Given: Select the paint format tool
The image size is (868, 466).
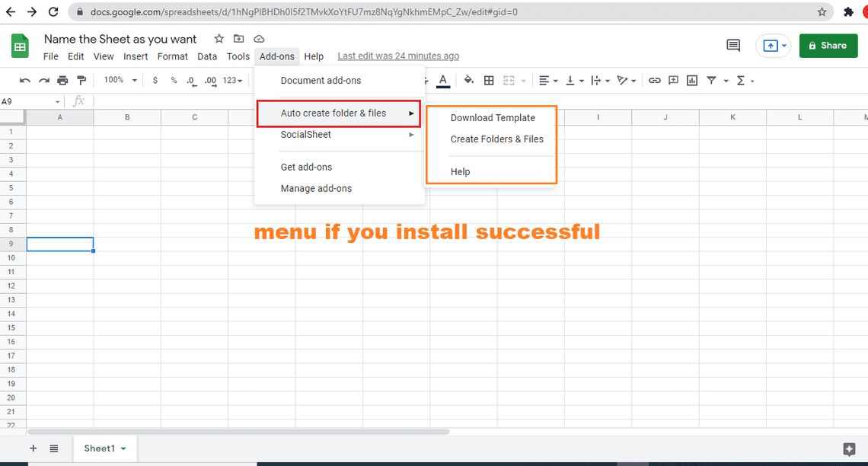Looking at the screenshot, I should (x=81, y=81).
